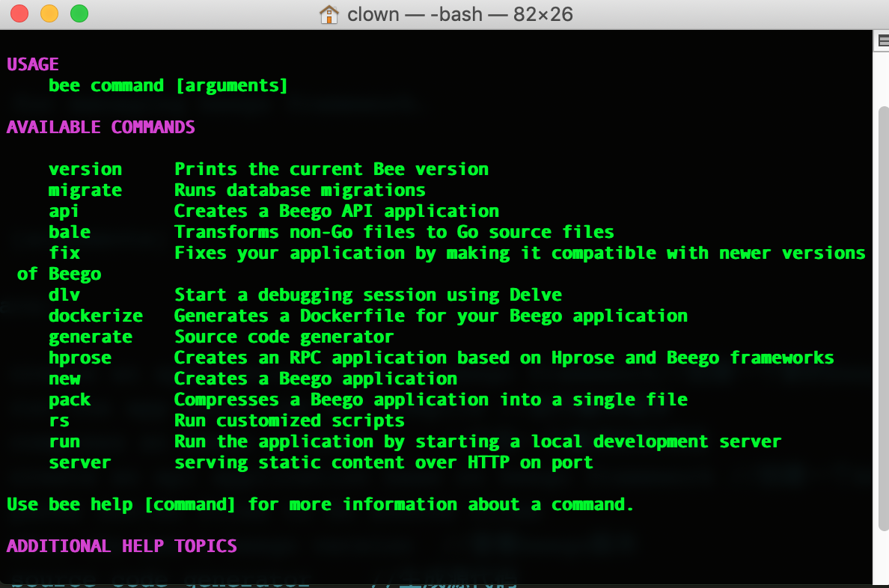Click the "fix" command name
889x588 pixels.
pos(64,253)
